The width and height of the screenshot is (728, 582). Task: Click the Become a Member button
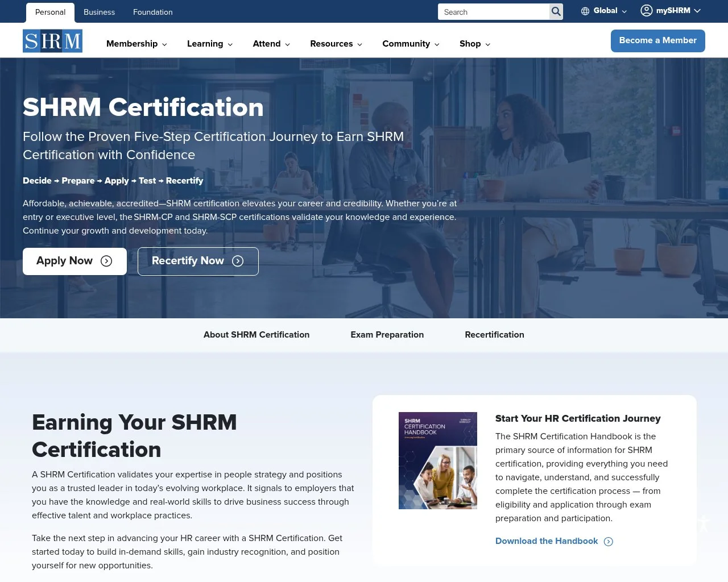click(x=658, y=41)
